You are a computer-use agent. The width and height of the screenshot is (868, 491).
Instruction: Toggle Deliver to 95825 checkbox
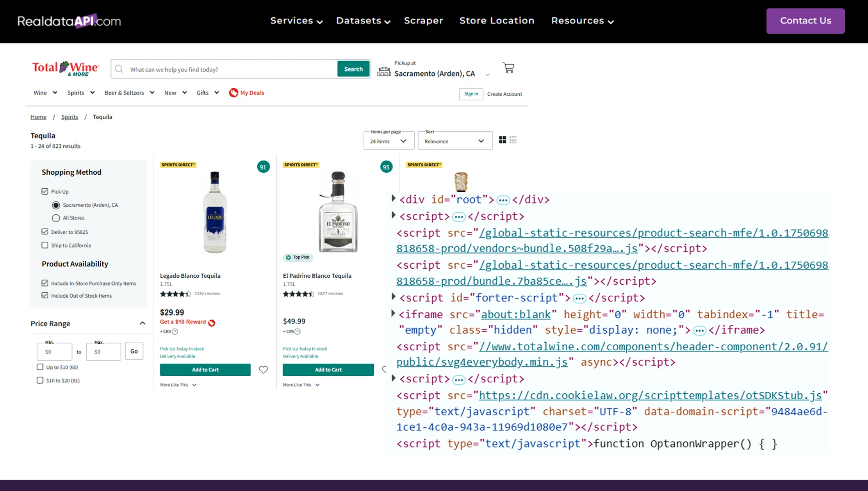pyautogui.click(x=45, y=232)
